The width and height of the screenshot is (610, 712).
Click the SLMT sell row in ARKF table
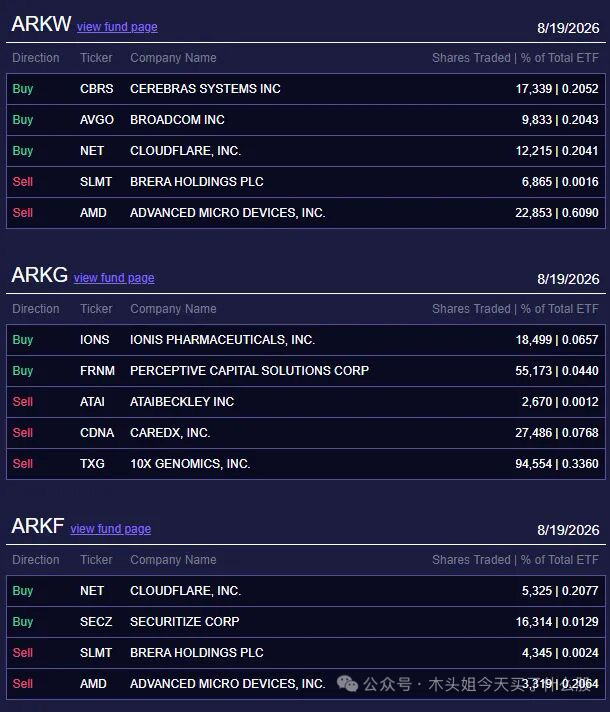pyautogui.click(x=306, y=653)
